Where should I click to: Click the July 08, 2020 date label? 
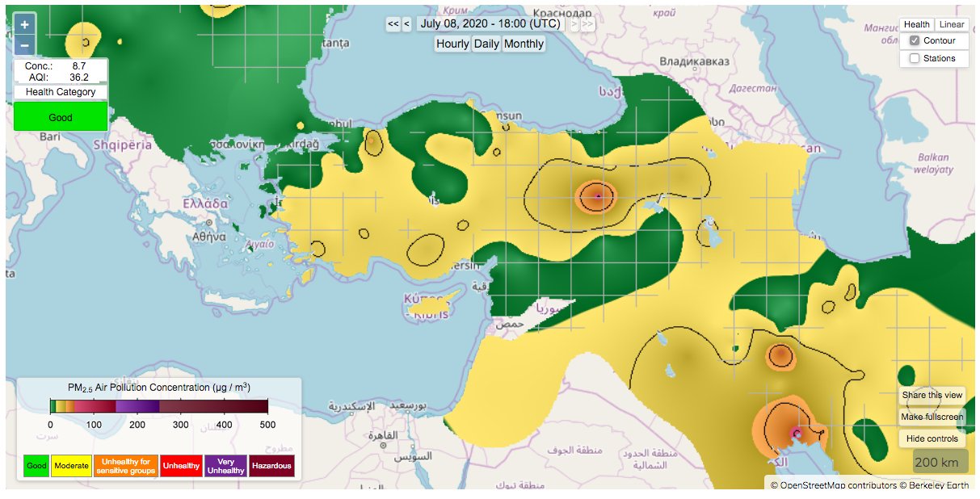(x=490, y=24)
